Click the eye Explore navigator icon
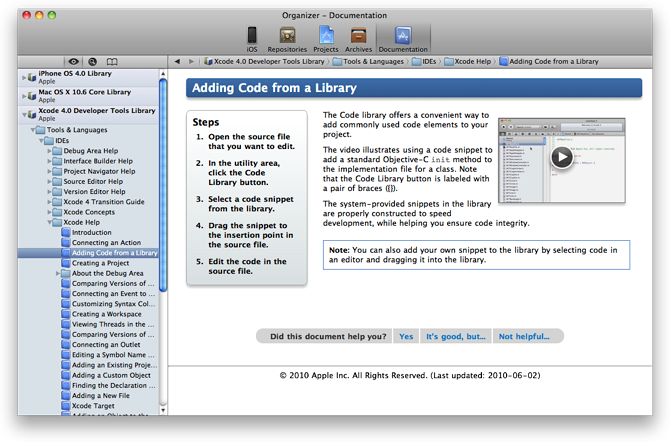Screen dimensions: 670x442 (73, 62)
